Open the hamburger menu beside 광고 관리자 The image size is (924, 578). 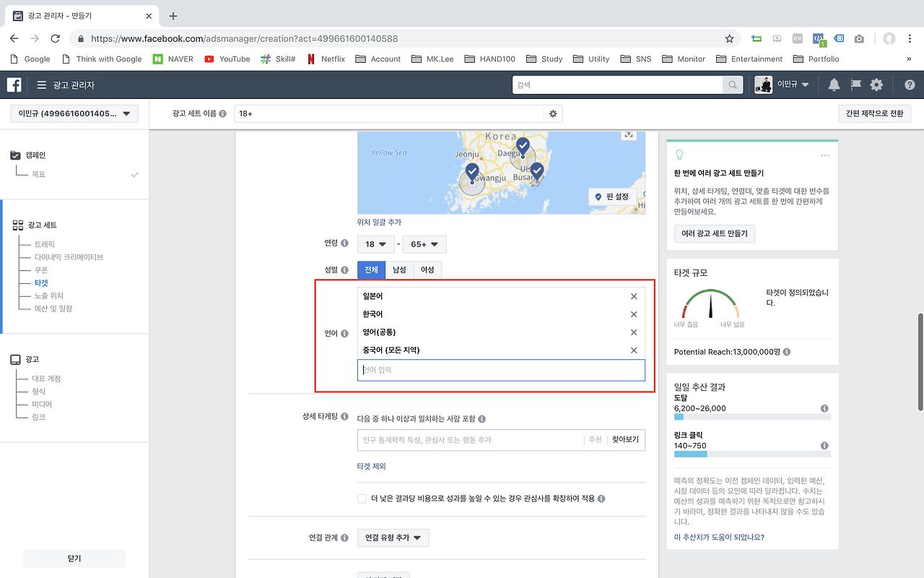tap(41, 85)
